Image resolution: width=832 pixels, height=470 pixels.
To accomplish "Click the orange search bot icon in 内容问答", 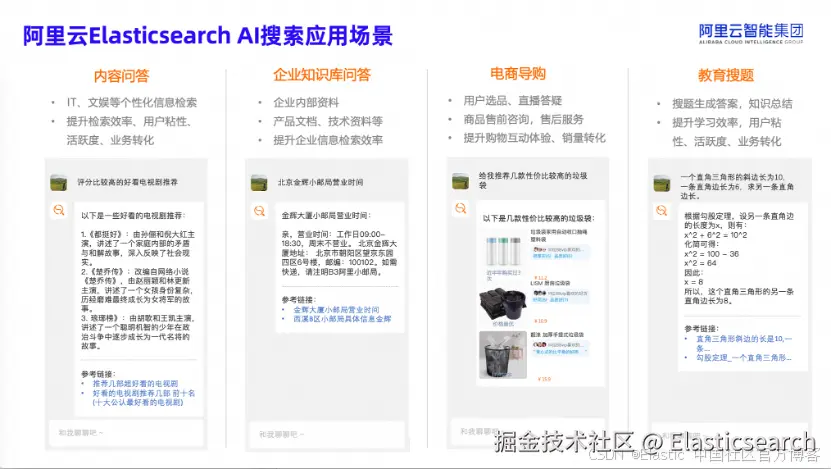I will pos(58,210).
